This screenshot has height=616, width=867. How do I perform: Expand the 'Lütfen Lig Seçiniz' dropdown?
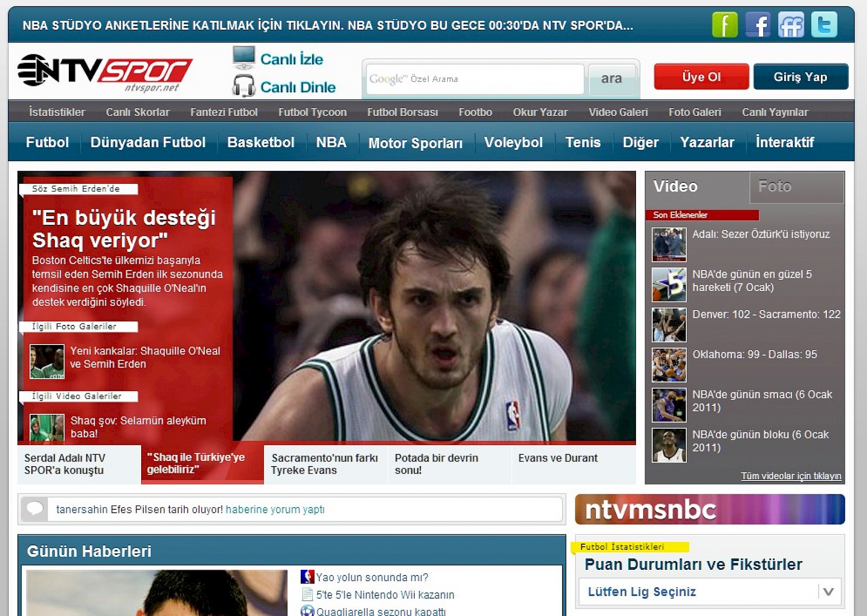pos(827,591)
